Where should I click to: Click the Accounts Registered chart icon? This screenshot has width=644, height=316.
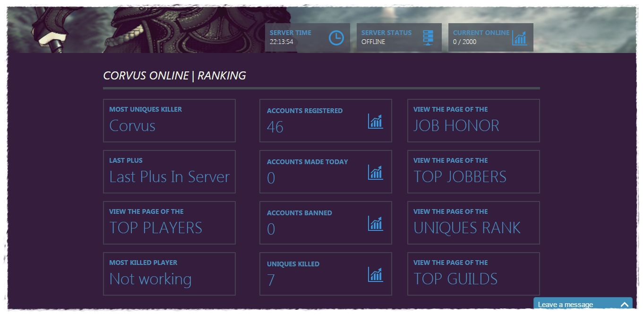pyautogui.click(x=376, y=121)
